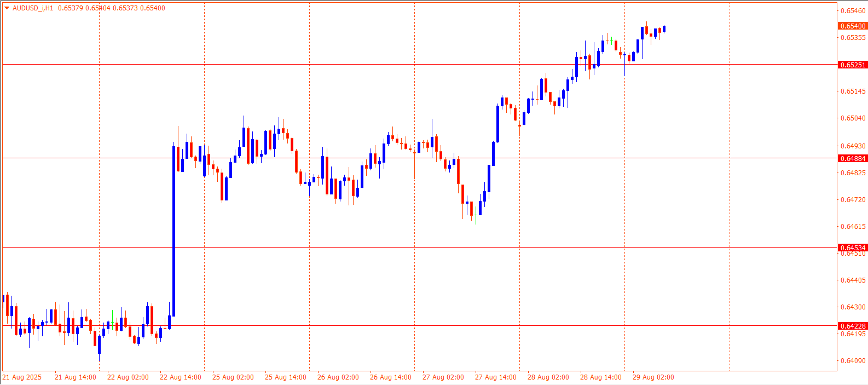Click the 25 Aug 02:00 time label

point(233,377)
